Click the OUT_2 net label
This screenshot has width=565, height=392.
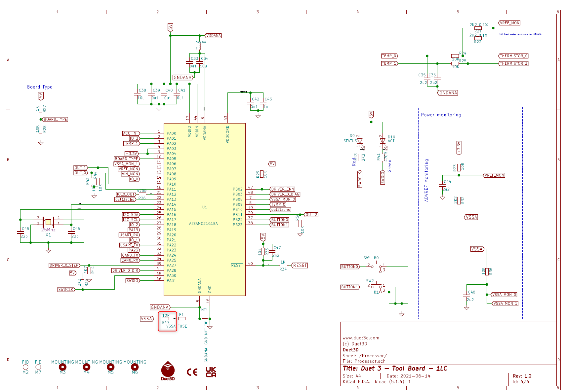coord(311,215)
